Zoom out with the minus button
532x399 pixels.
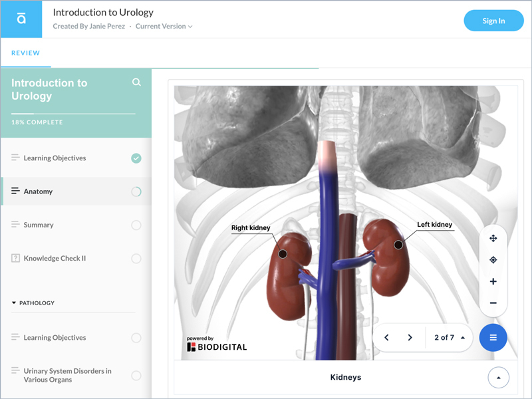click(493, 303)
